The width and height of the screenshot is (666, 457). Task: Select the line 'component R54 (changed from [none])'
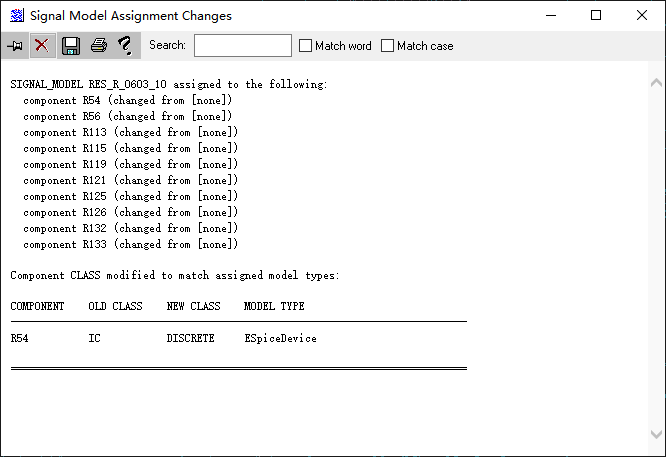127,101
